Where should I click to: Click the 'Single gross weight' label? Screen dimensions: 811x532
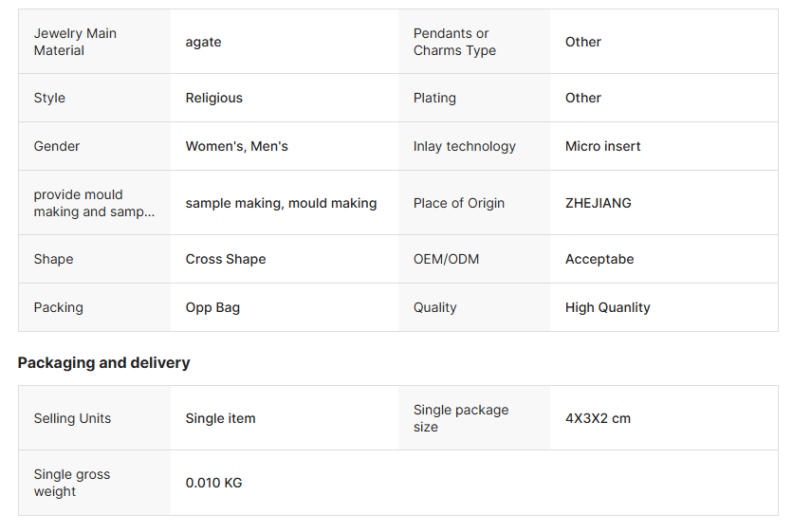[x=71, y=483]
